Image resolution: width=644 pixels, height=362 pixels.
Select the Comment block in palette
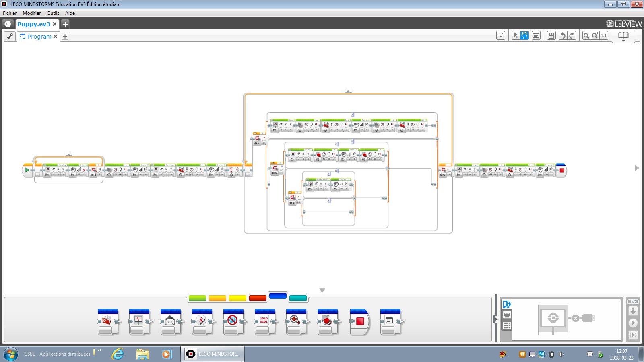(390, 322)
